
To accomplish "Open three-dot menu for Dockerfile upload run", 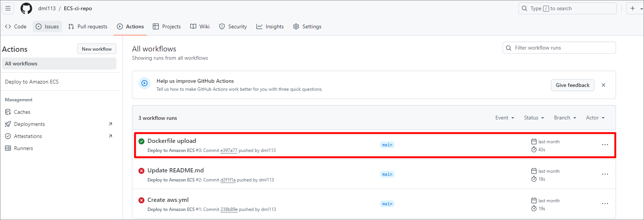I will coord(605,145).
